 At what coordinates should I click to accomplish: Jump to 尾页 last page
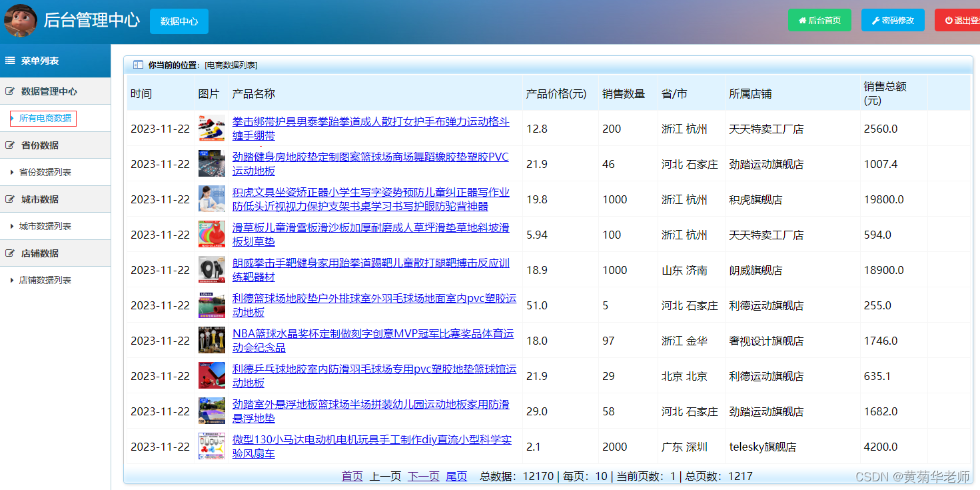[456, 476]
